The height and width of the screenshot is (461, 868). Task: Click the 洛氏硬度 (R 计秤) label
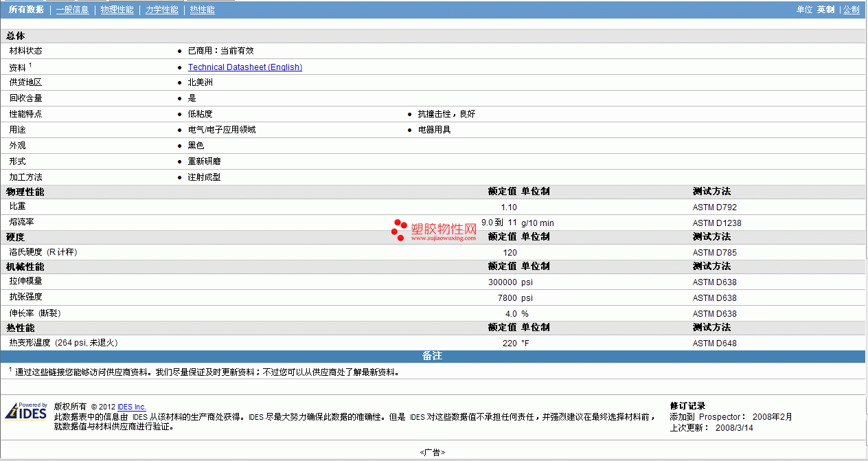click(43, 252)
